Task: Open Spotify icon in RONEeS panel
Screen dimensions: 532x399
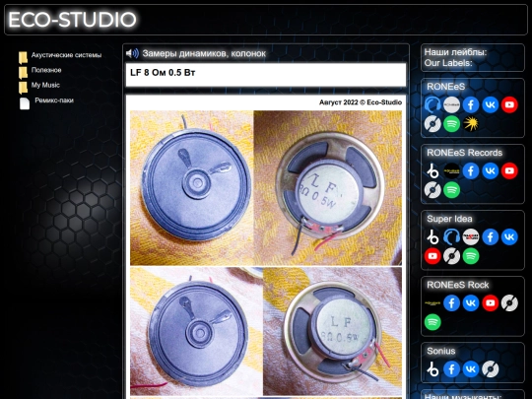Action: tap(451, 124)
